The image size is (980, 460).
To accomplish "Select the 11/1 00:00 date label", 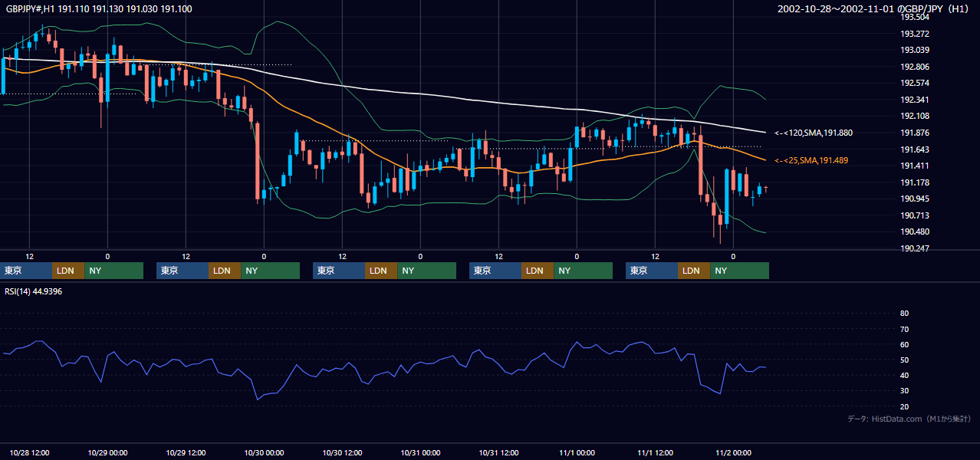I will 577,452.
